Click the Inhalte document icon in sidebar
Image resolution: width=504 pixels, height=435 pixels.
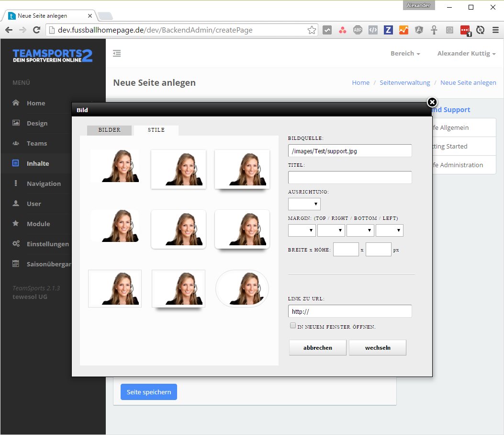[x=16, y=163]
